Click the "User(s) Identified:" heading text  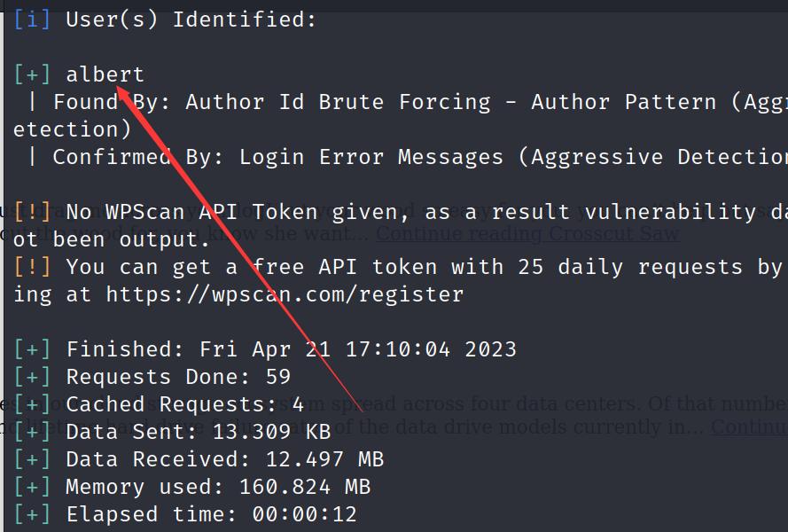pyautogui.click(x=191, y=20)
